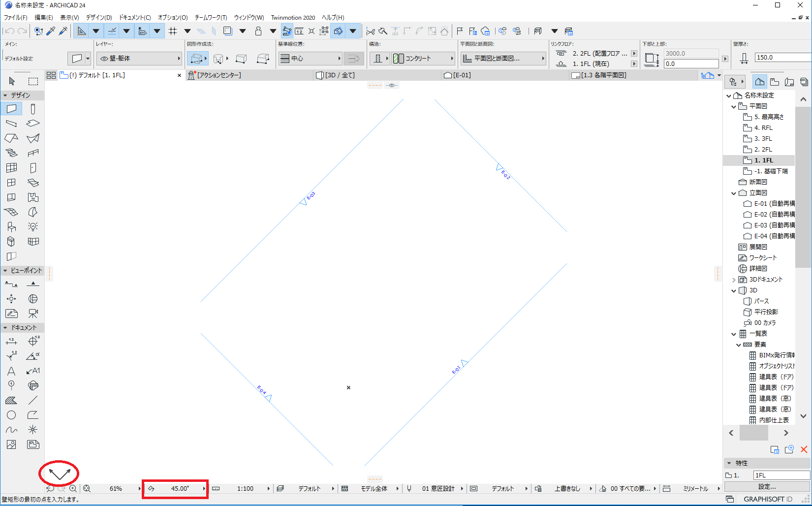Viewport: 812px width, 506px height.
Task: Select the Arrow selection tool
Action: 12,81
